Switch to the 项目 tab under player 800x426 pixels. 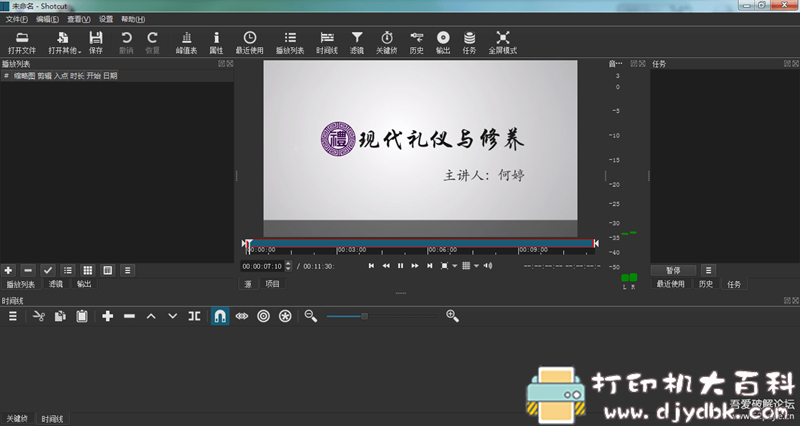click(272, 284)
